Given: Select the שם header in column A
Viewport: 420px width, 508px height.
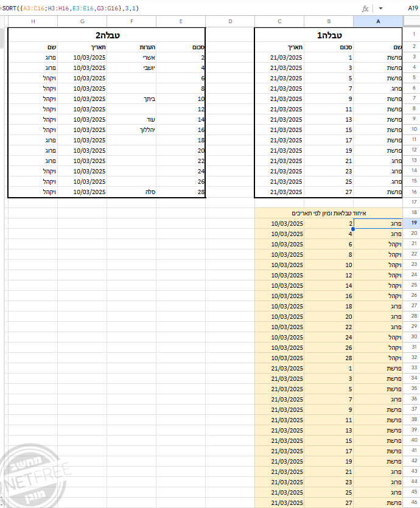Looking at the screenshot, I should pyautogui.click(x=378, y=47).
